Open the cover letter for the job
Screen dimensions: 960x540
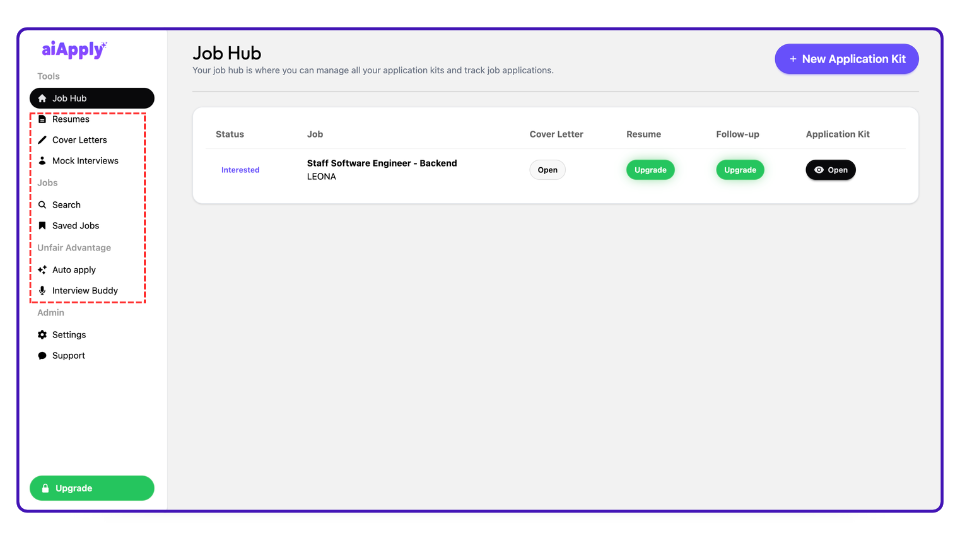(x=547, y=170)
